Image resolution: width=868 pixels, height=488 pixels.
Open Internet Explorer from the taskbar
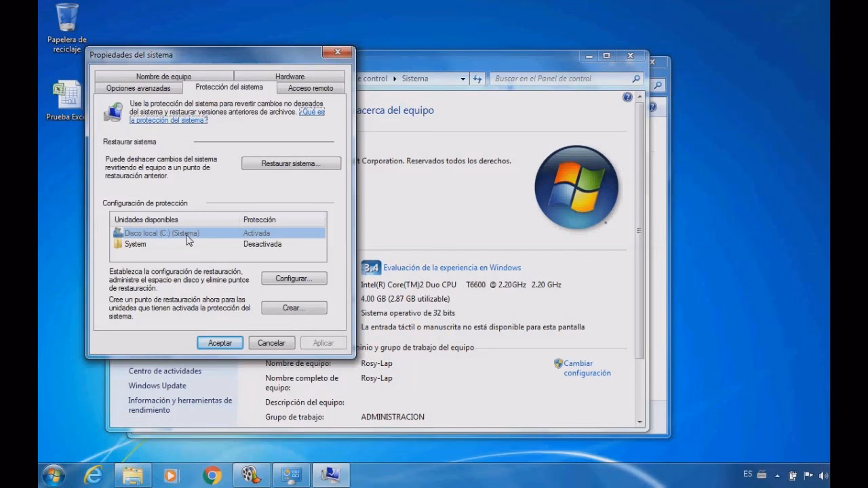tap(95, 474)
